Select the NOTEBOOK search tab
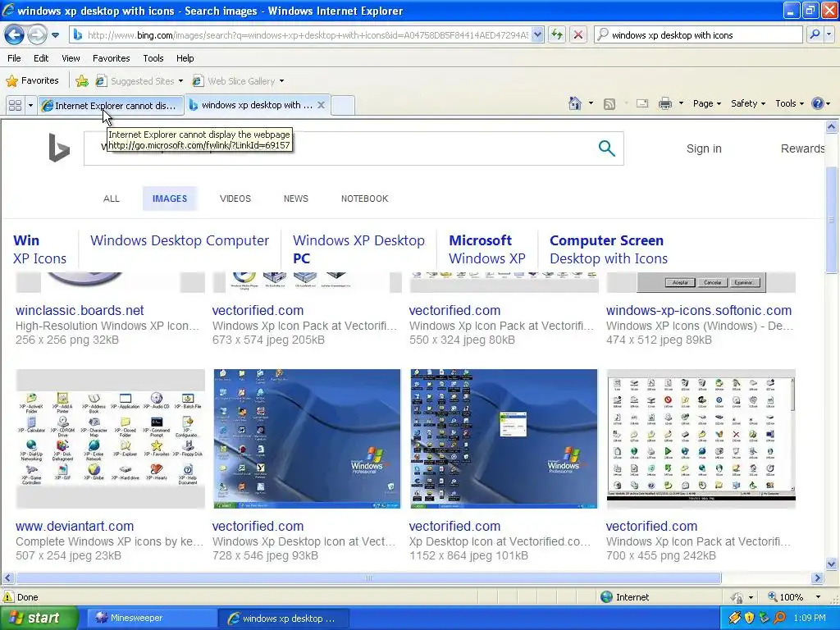This screenshot has width=840, height=630. pos(365,199)
